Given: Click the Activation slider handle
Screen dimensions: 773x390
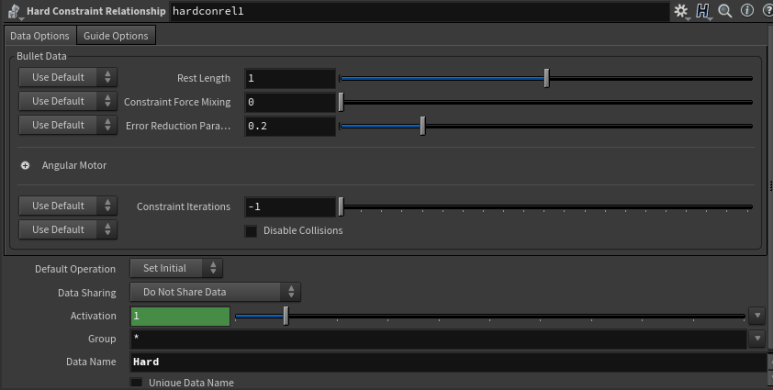Looking at the screenshot, I should pyautogui.click(x=285, y=316).
